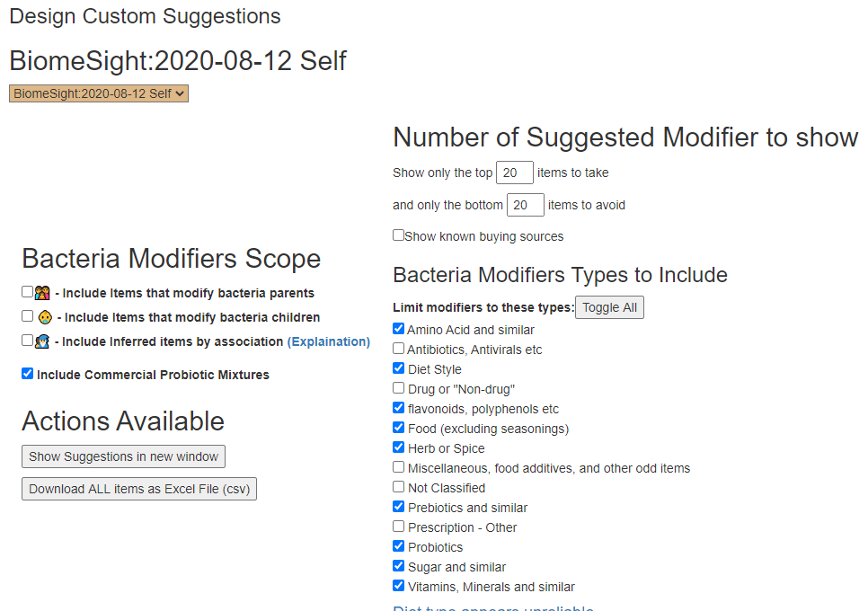The width and height of the screenshot is (868, 611).
Task: Click the inferred-by-association emoji icon
Action: click(41, 341)
